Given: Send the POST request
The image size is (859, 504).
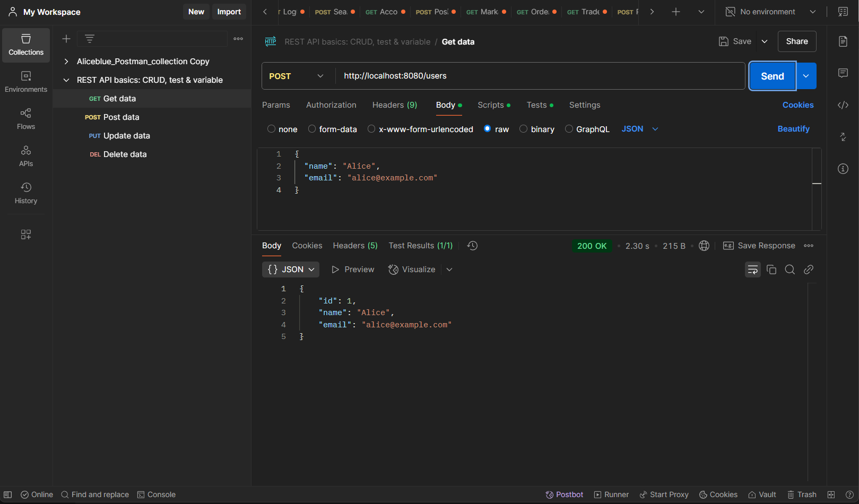Looking at the screenshot, I should [x=773, y=76].
